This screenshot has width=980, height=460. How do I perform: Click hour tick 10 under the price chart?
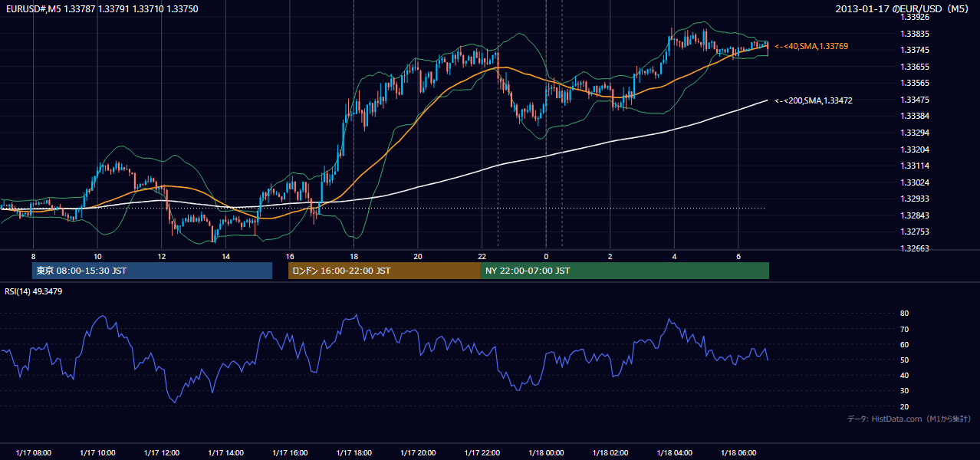[97, 256]
